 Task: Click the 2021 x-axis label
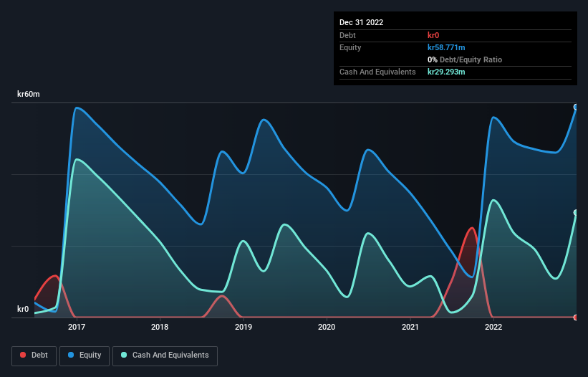tap(410, 327)
